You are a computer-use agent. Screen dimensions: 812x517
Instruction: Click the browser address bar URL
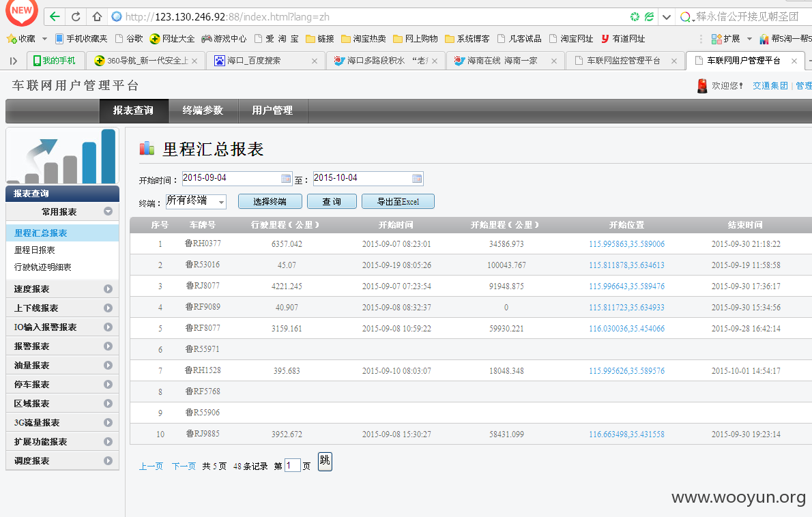227,17
